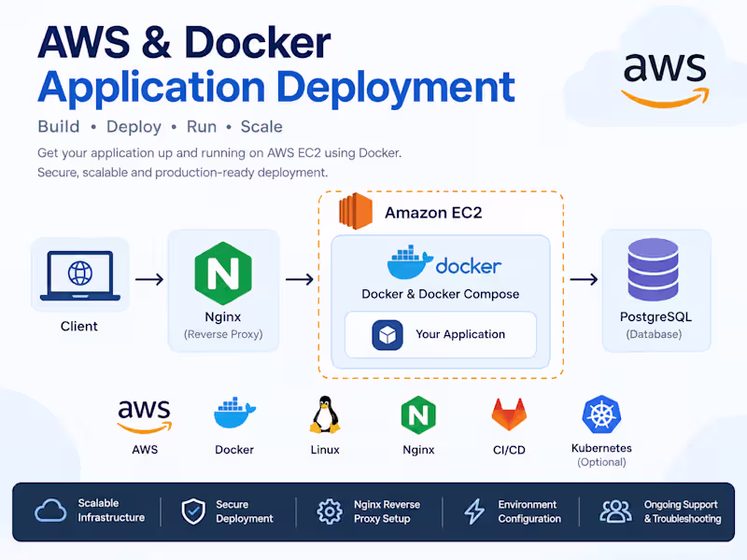Click the Linux penguin icon
Screen dimensions: 747x560
325,414
